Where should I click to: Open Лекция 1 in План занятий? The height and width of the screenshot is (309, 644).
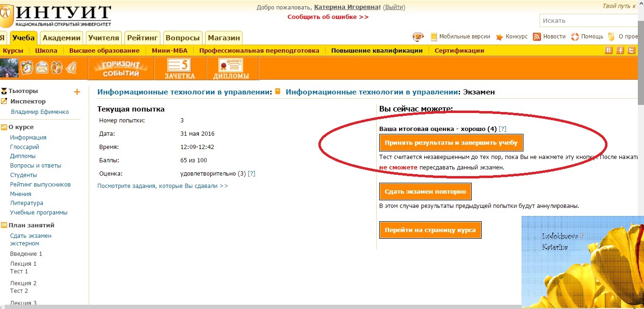coord(23,264)
